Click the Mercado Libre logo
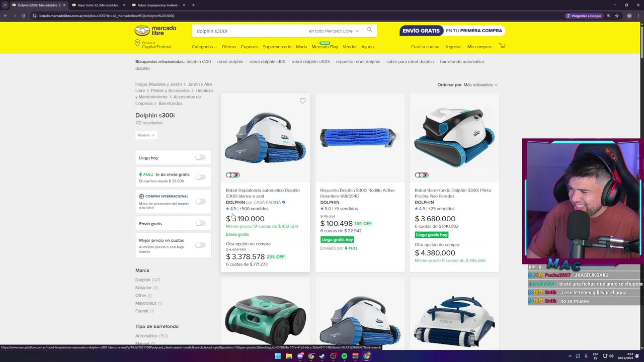This screenshot has height=362, width=644. (x=155, y=31)
